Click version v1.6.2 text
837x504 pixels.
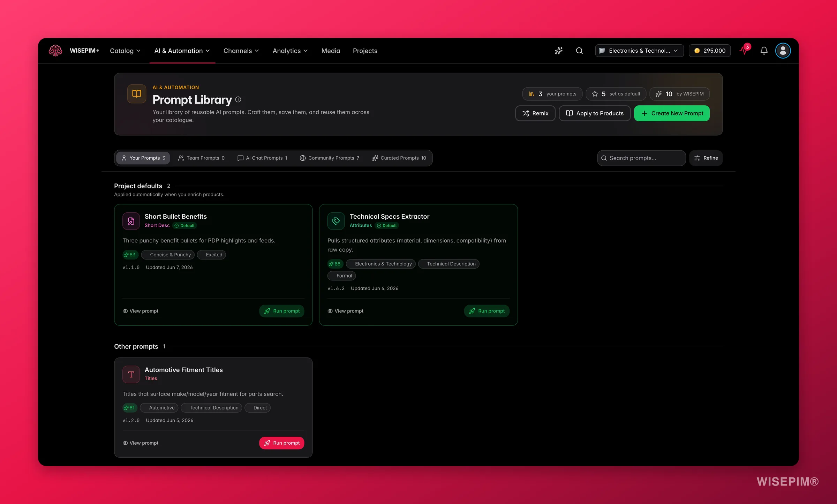336,288
